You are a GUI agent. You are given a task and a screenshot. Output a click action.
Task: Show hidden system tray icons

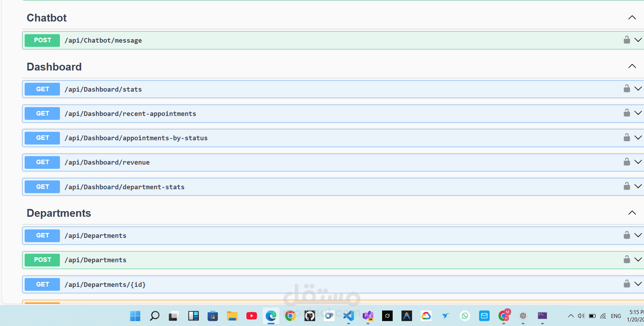[x=571, y=316]
